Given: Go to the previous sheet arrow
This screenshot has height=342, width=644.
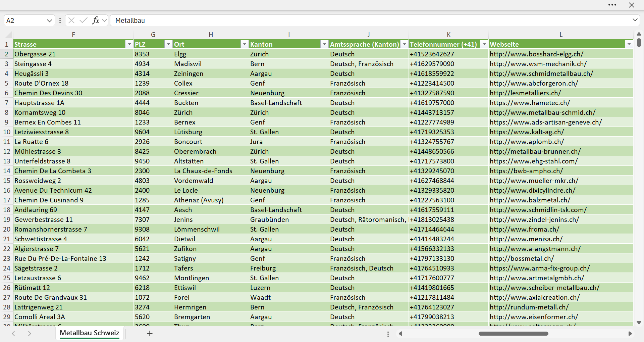Looking at the screenshot, I should click(x=13, y=333).
